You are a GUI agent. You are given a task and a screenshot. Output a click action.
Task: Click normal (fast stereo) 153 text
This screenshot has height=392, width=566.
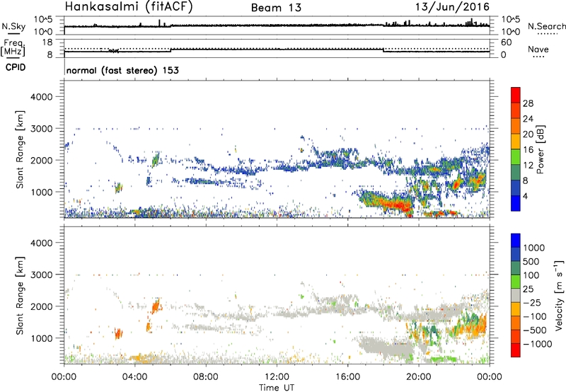pyautogui.click(x=122, y=70)
